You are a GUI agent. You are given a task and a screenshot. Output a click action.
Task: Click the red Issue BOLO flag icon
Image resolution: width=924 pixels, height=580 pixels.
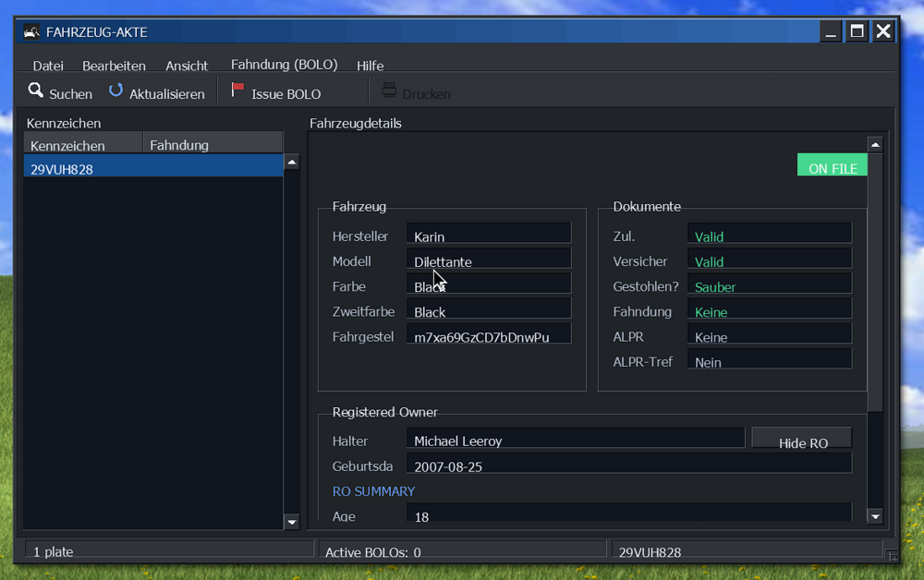click(237, 91)
